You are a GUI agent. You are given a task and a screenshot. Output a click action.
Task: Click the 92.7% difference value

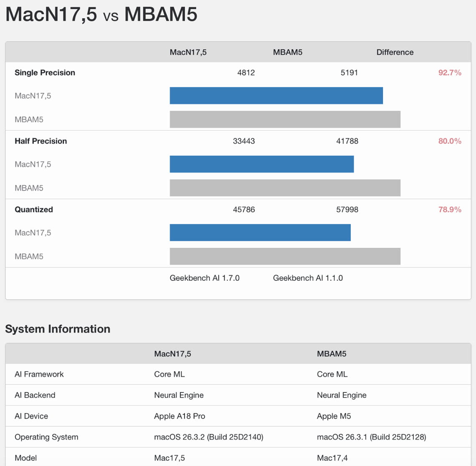[x=449, y=73]
